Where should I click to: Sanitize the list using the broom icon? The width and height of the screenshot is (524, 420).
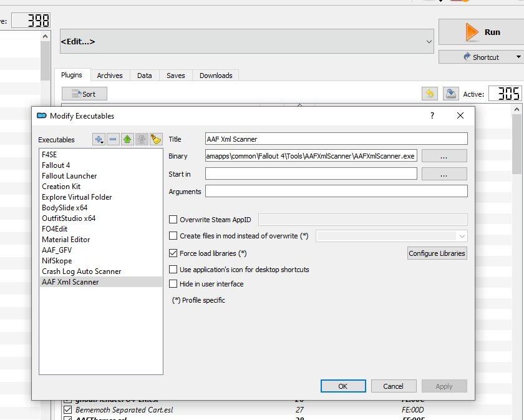[155, 140]
